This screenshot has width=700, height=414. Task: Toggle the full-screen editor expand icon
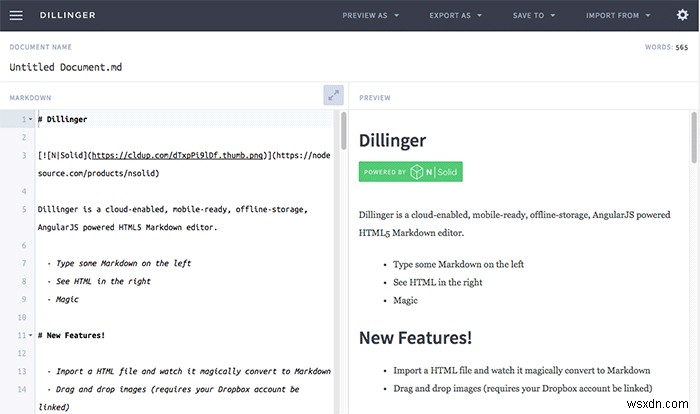tap(333, 95)
